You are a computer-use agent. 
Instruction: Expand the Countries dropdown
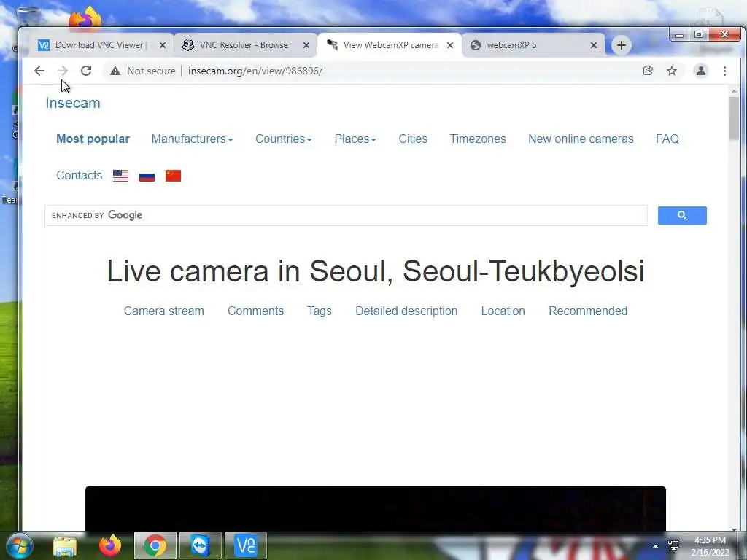coord(284,139)
